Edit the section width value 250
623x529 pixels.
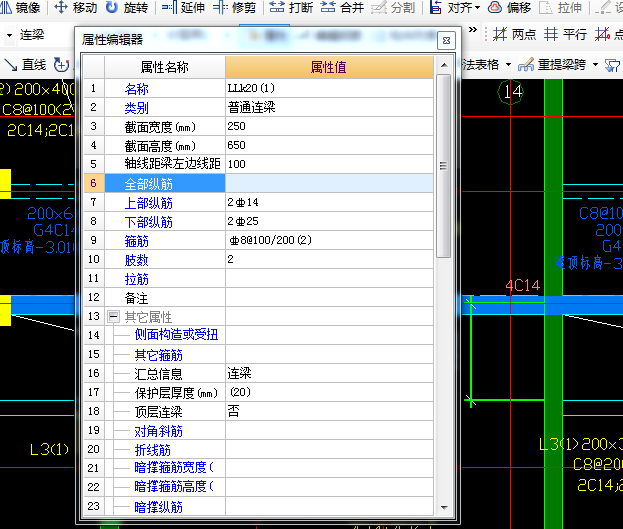[x=329, y=126]
